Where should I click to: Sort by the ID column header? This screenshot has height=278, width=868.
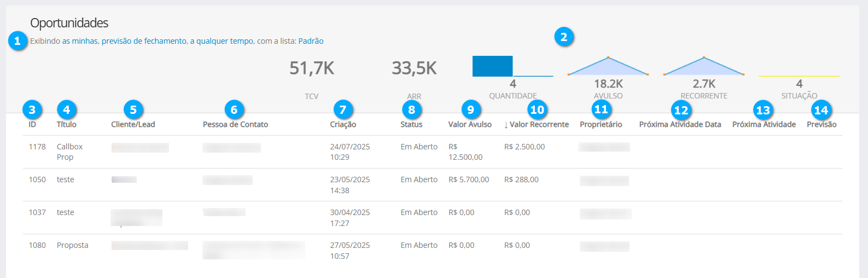pyautogui.click(x=32, y=125)
